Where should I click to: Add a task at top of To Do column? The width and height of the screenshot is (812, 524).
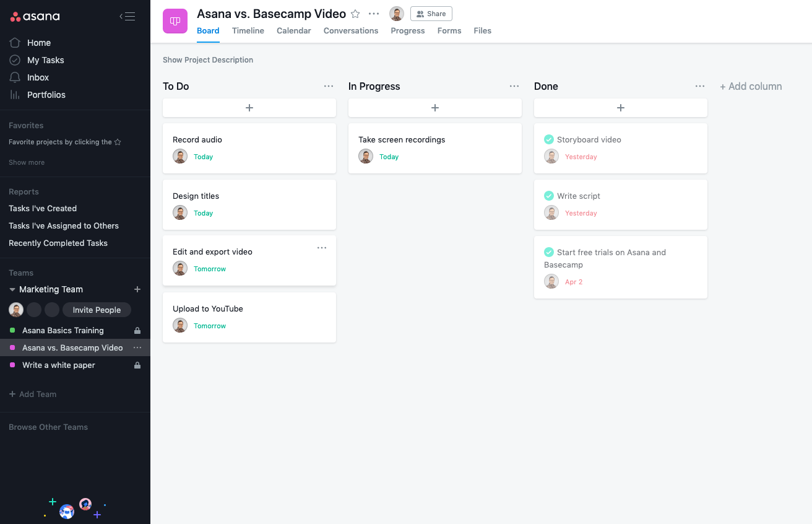[x=249, y=108]
